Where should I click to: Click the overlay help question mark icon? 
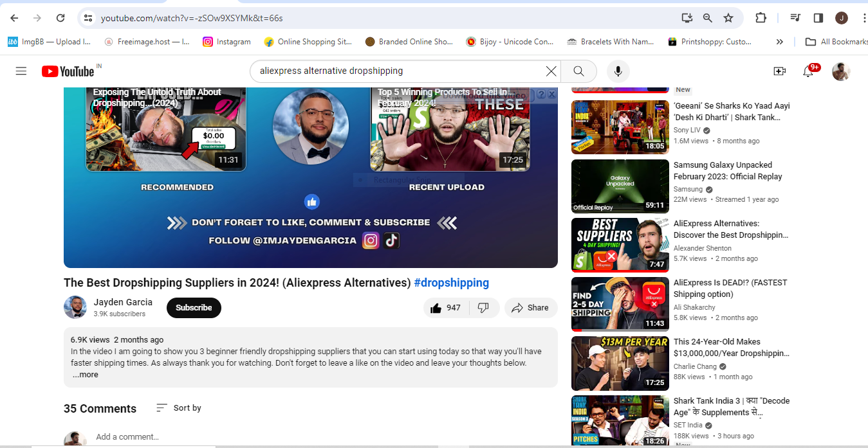click(x=541, y=94)
